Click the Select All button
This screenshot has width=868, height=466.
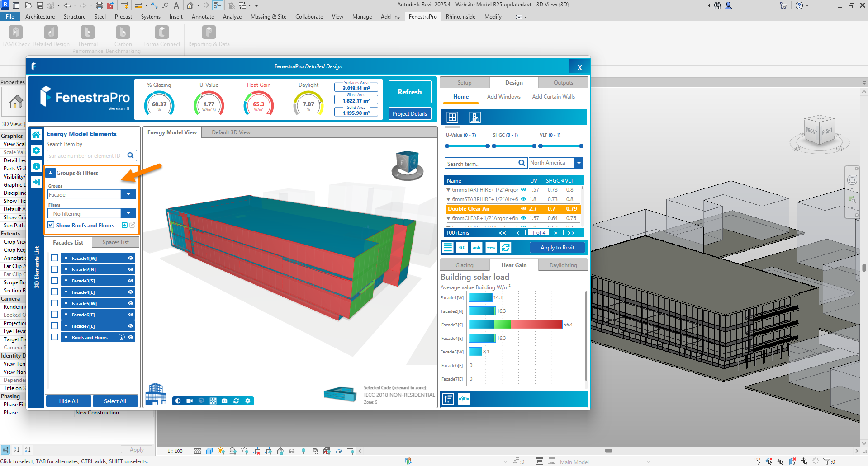115,401
